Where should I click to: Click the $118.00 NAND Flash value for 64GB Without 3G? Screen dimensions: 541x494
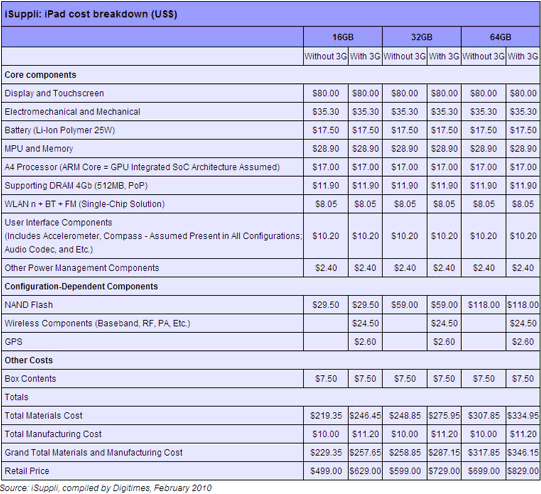point(483,305)
